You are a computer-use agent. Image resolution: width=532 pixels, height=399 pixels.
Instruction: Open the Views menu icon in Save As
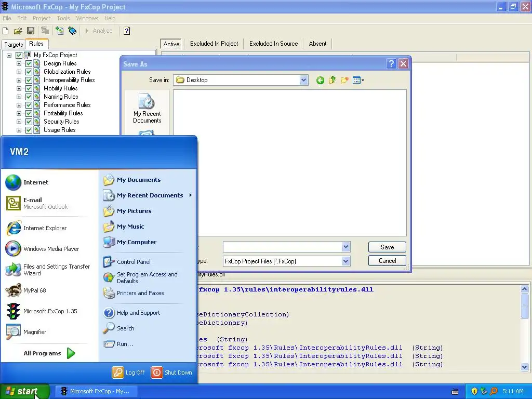(358, 80)
